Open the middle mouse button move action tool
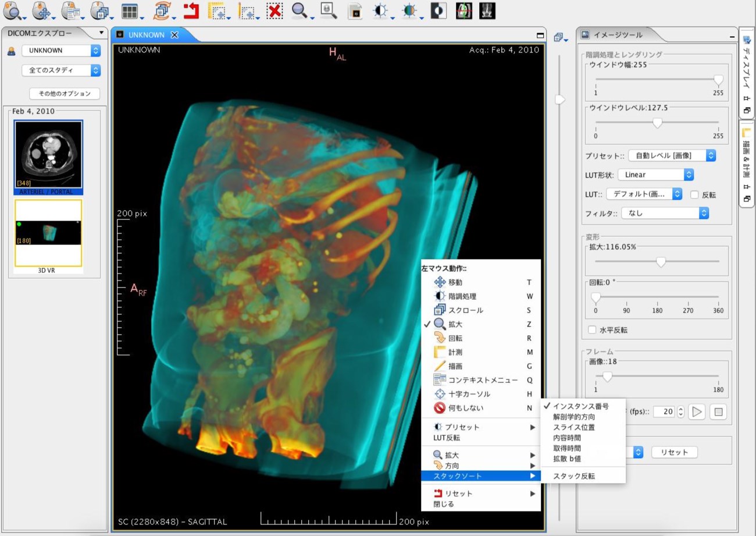 point(44,10)
